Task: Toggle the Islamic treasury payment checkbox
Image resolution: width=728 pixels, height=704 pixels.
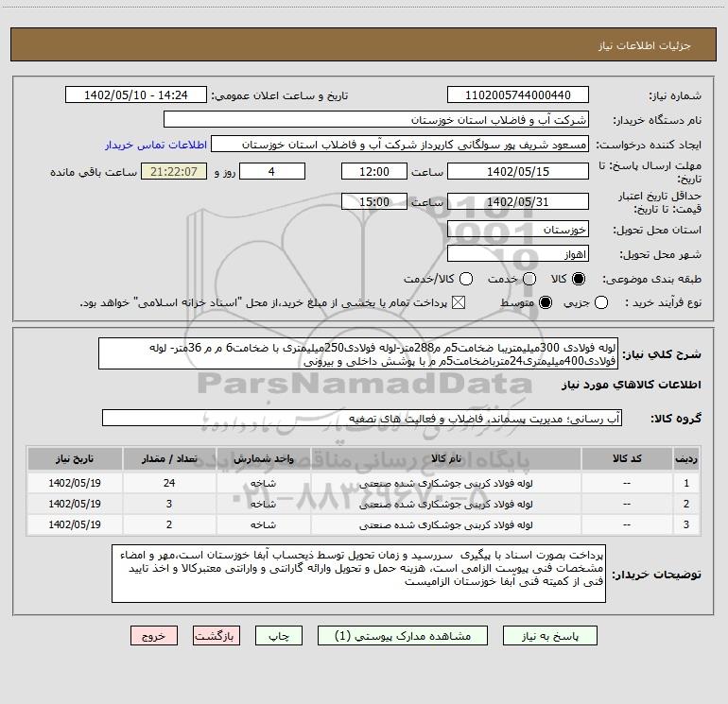Action: click(459, 302)
